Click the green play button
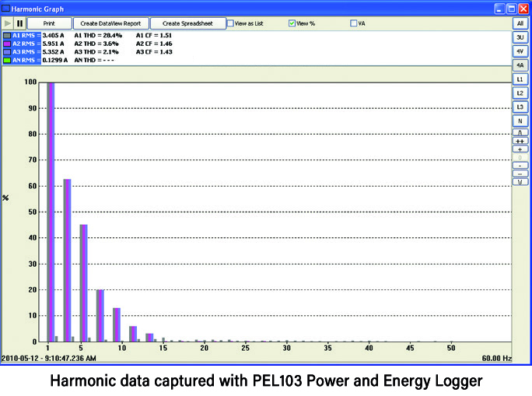This screenshot has width=532, height=396. [7, 23]
